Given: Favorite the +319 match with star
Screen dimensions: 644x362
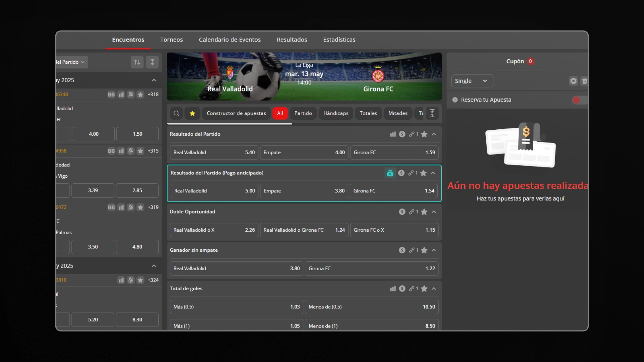Looking at the screenshot, I should point(140,207).
